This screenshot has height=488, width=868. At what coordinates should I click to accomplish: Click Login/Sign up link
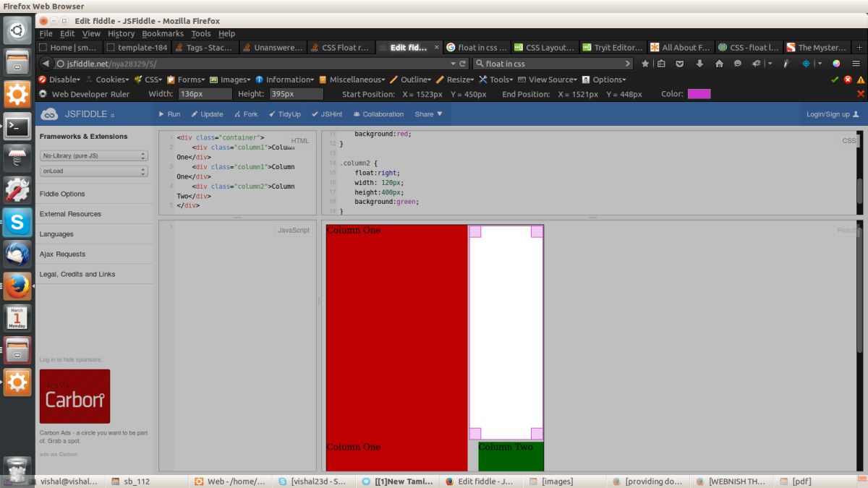pos(833,114)
